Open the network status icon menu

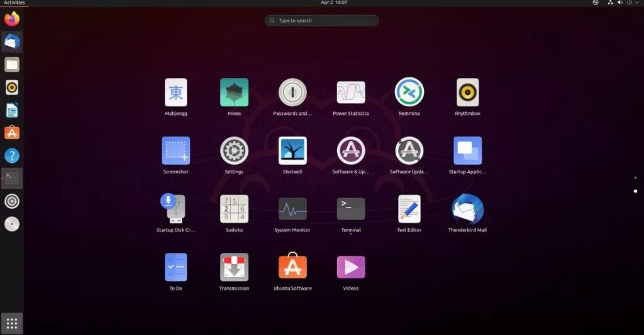click(x=610, y=3)
